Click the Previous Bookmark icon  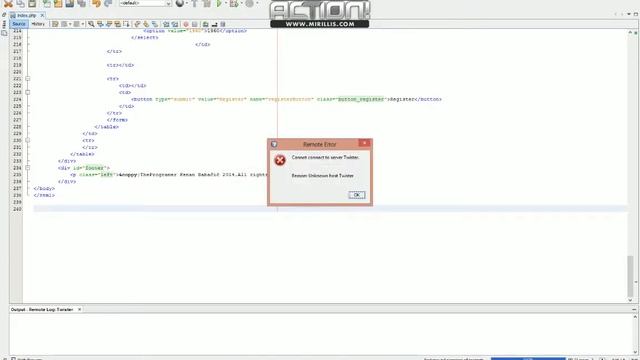[137, 24]
